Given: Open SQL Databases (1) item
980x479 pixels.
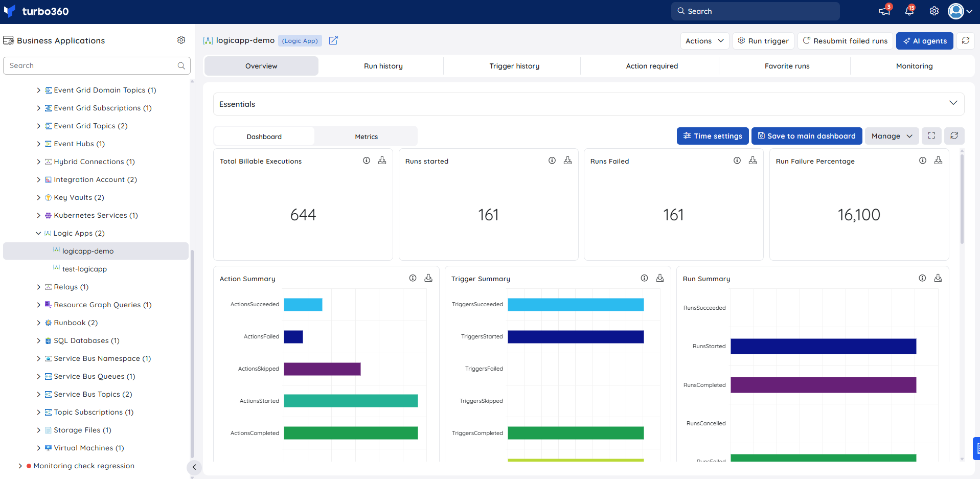Looking at the screenshot, I should [86, 340].
